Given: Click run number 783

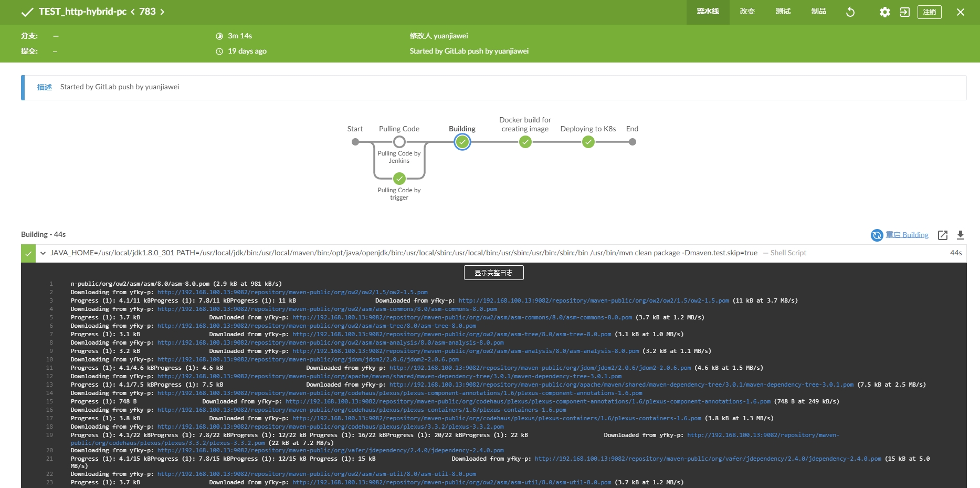Looking at the screenshot, I should (147, 12).
